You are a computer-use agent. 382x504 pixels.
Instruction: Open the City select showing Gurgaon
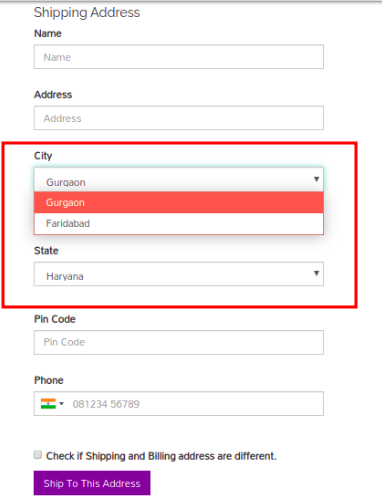click(x=179, y=180)
